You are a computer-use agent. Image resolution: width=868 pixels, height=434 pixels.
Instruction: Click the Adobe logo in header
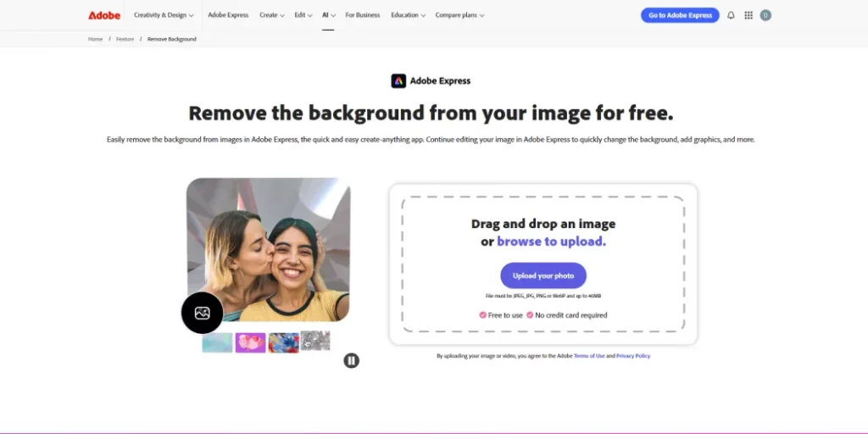pyautogui.click(x=104, y=15)
